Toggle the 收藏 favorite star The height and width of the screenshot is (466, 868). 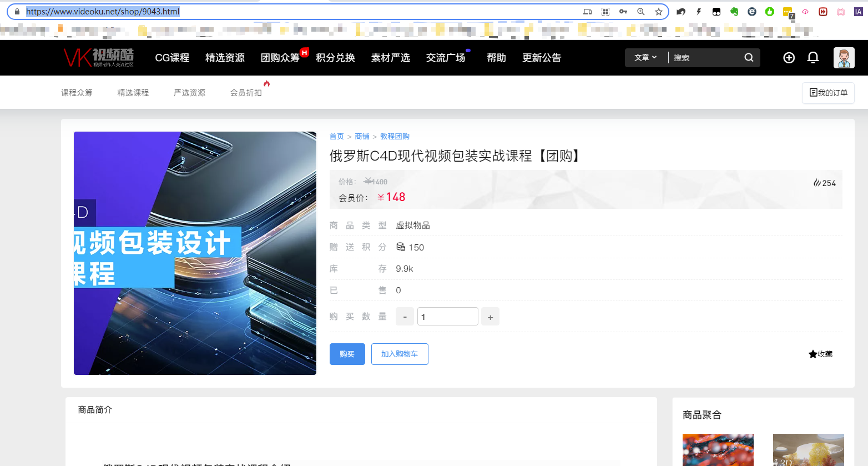tap(820, 354)
